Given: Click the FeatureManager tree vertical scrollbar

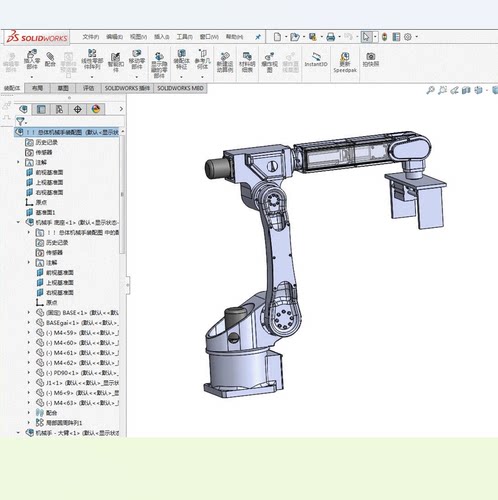Looking at the screenshot, I should (122, 193).
